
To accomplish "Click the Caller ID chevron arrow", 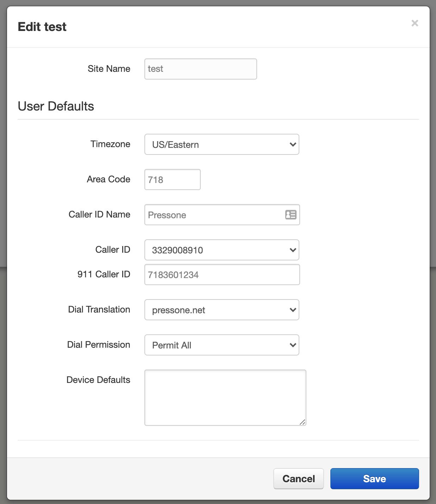I will tap(293, 250).
